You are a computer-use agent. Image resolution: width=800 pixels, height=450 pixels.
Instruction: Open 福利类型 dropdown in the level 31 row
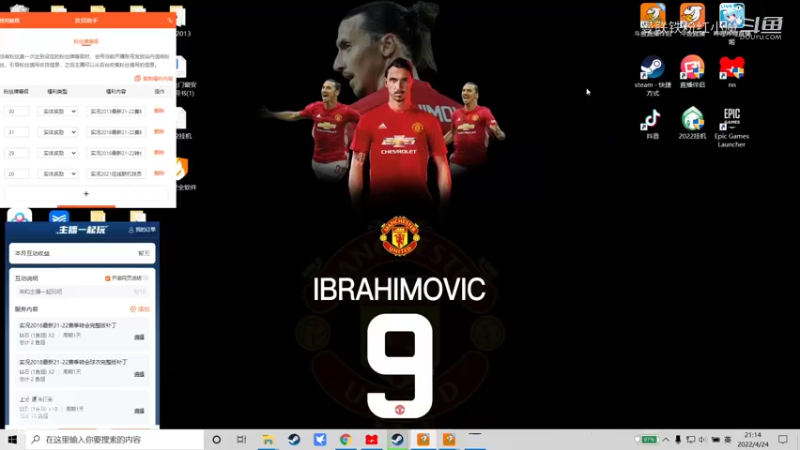pos(58,132)
